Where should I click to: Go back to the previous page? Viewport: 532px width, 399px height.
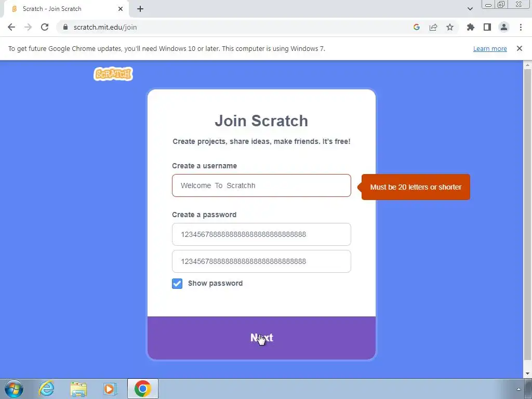point(11,27)
